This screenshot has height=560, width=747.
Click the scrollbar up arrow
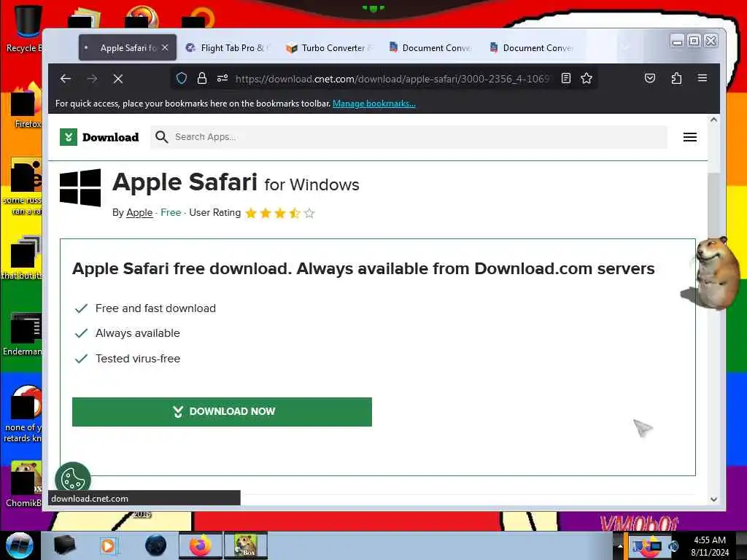713,120
